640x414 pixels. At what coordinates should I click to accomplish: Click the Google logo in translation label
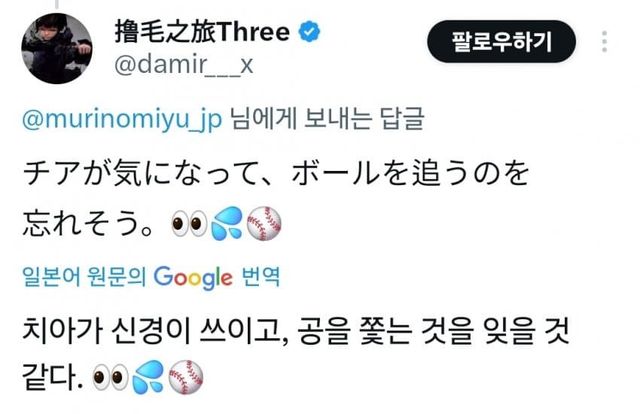pyautogui.click(x=193, y=278)
